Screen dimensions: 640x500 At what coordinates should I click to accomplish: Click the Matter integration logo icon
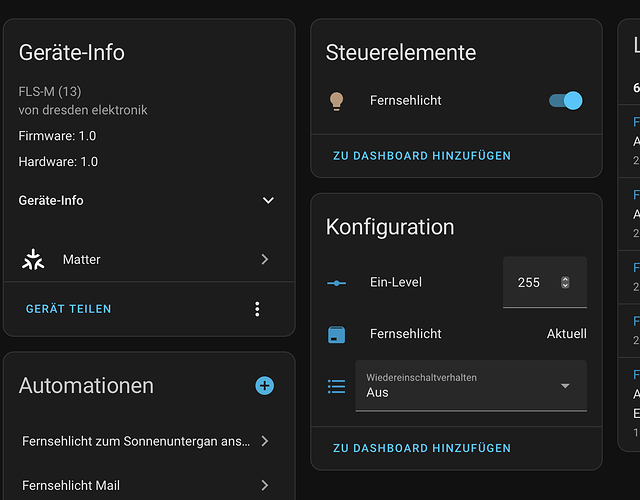click(x=33, y=260)
